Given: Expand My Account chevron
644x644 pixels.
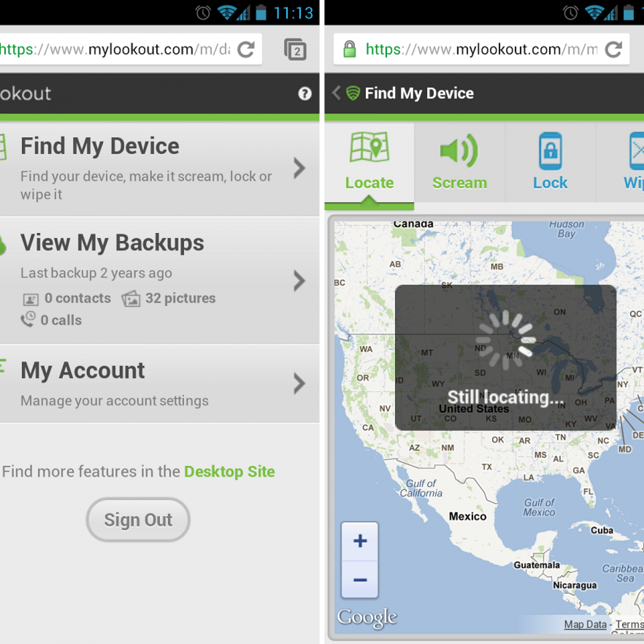Looking at the screenshot, I should pos(299,384).
